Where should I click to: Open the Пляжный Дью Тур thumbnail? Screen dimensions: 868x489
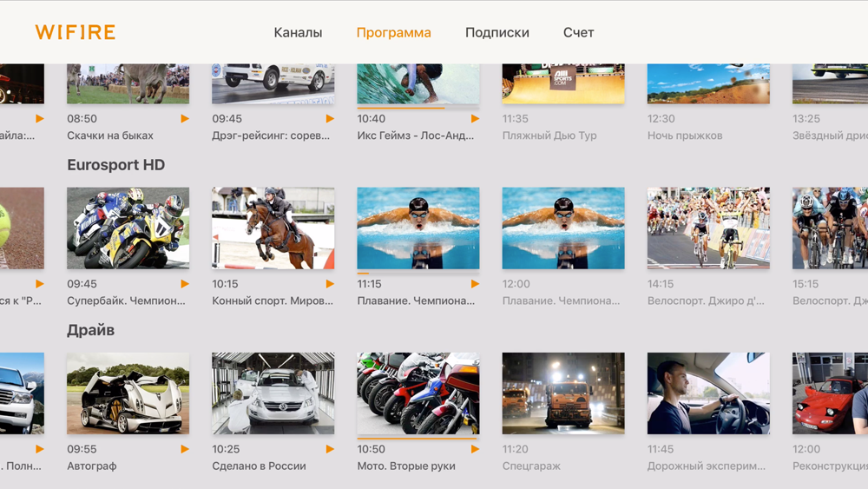563,83
